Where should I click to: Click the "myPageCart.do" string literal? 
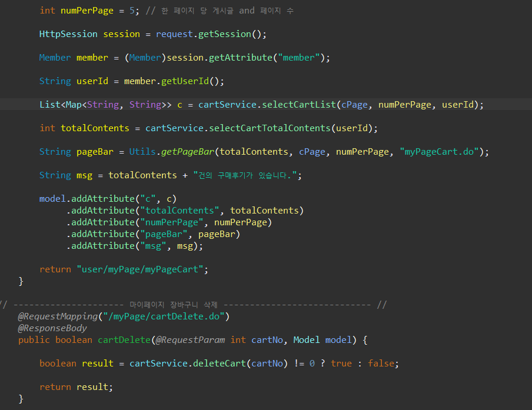[439, 152]
